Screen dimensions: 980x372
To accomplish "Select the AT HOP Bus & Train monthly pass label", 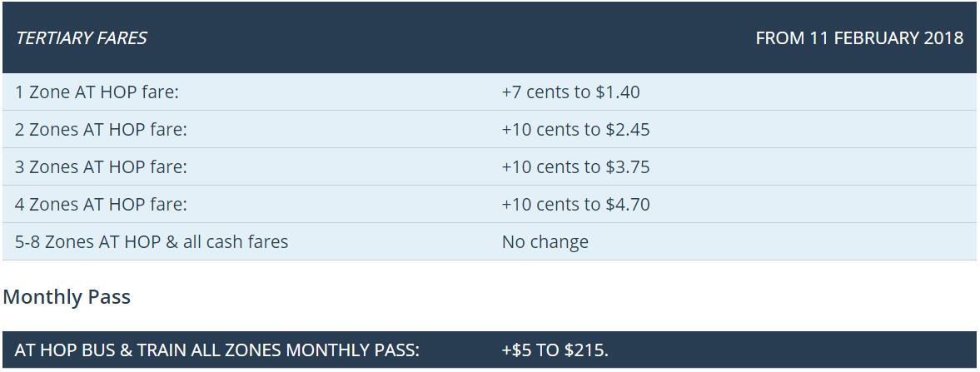I will [216, 350].
